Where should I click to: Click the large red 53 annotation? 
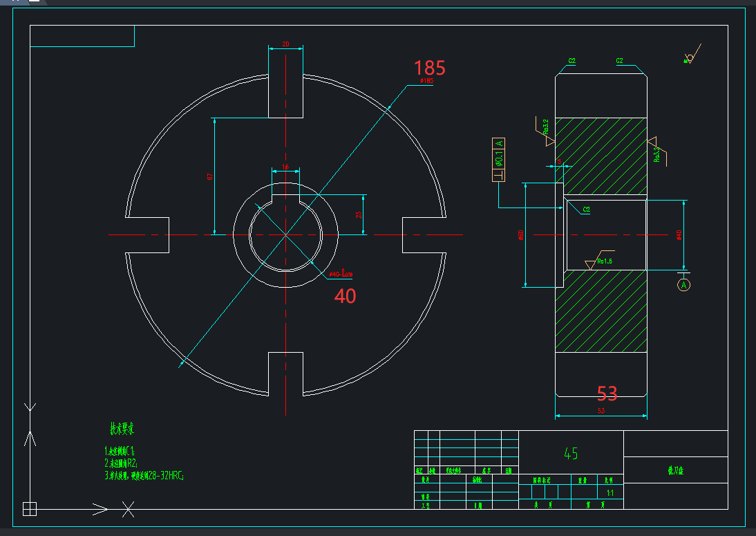607,394
